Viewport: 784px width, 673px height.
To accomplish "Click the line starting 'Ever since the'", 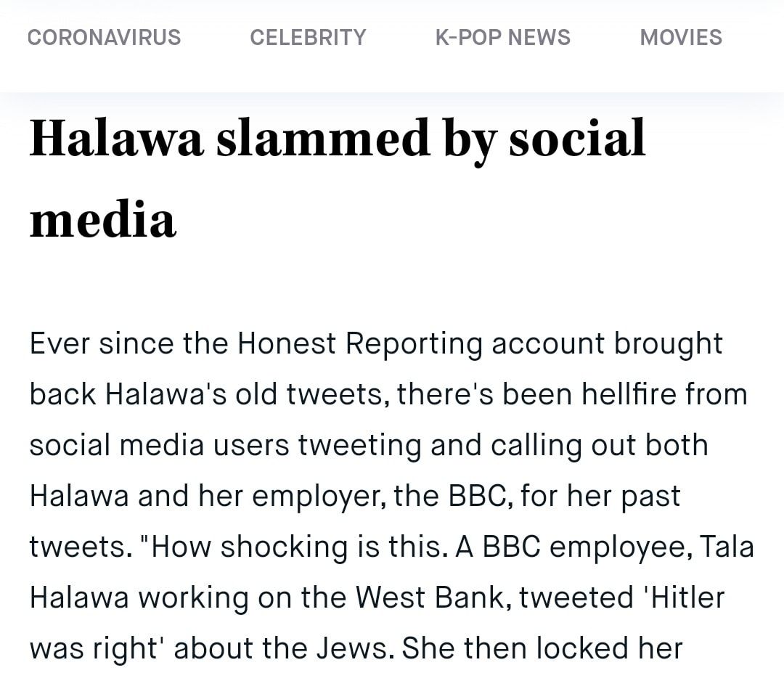I will click(376, 344).
